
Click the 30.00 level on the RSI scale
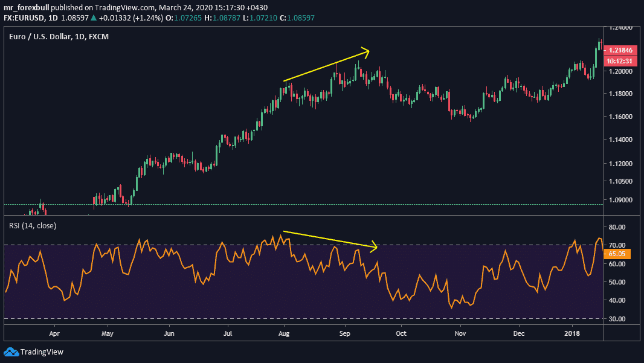(x=616, y=318)
